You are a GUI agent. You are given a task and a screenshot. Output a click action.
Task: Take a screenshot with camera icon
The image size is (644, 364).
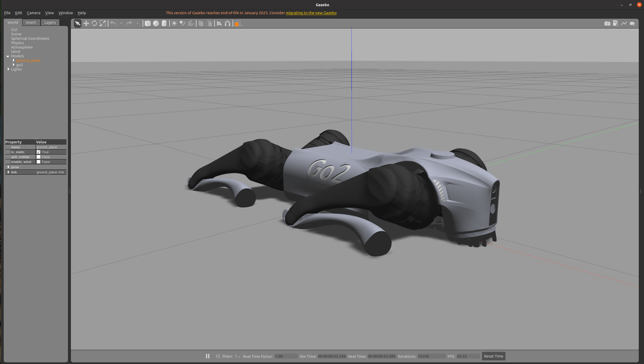tap(607, 24)
